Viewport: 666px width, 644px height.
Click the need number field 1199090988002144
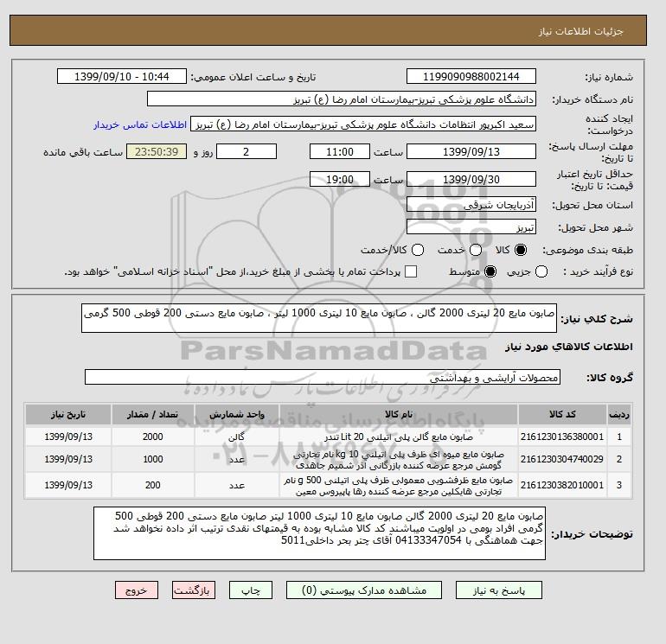(471, 76)
